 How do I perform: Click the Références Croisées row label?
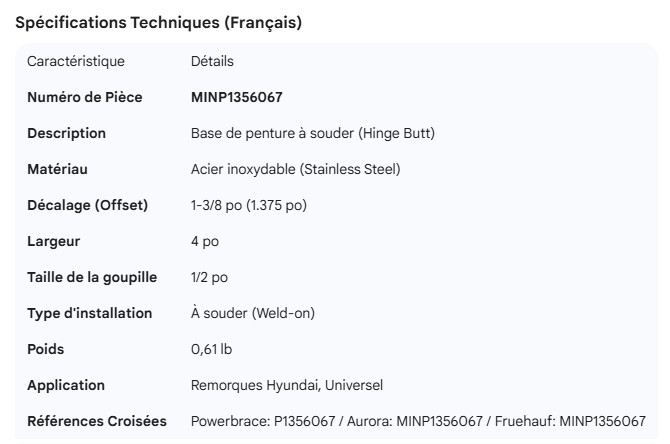[97, 422]
